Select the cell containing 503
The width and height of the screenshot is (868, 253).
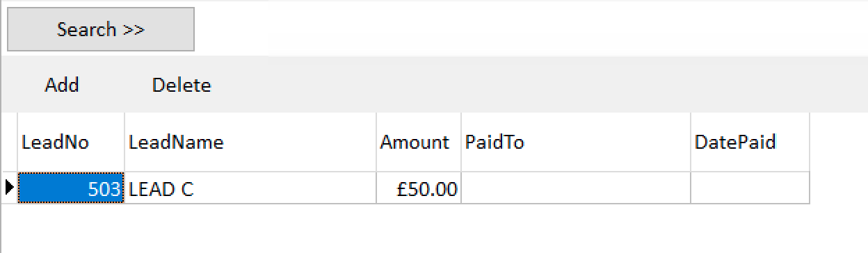pos(71,188)
